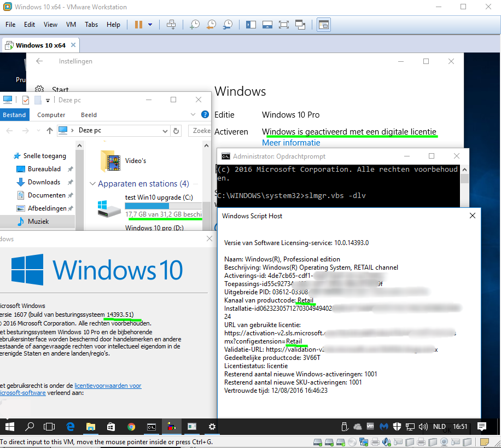The image size is (501, 448).
Task: Click the Meer informatie link
Action: pos(291,143)
